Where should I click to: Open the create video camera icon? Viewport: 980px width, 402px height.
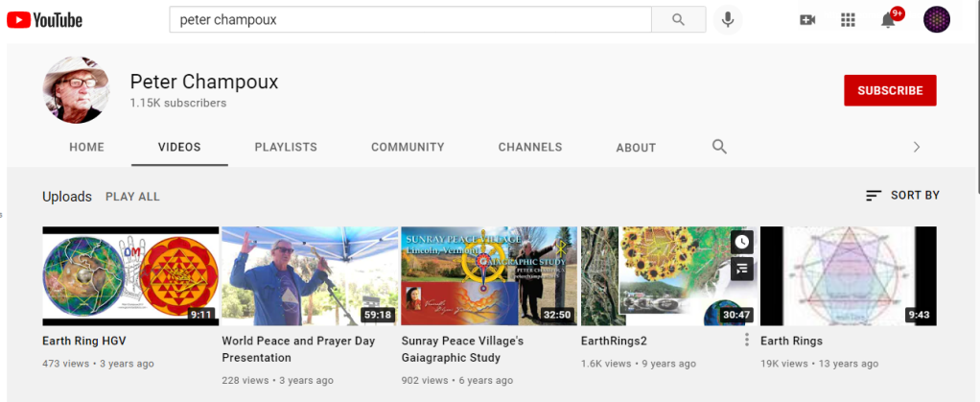[807, 19]
